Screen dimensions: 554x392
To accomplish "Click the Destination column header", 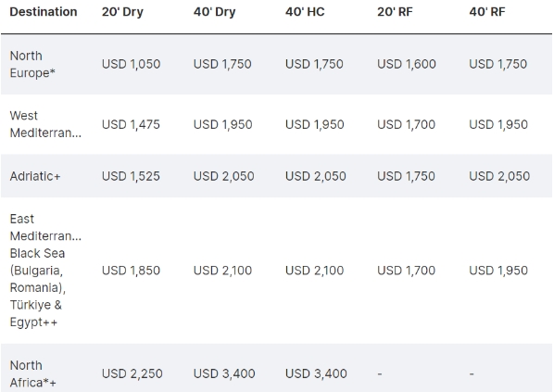I will point(44,12).
